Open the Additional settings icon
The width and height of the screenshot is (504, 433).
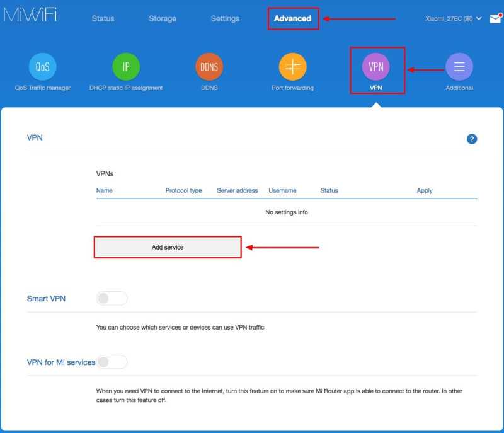(x=459, y=67)
